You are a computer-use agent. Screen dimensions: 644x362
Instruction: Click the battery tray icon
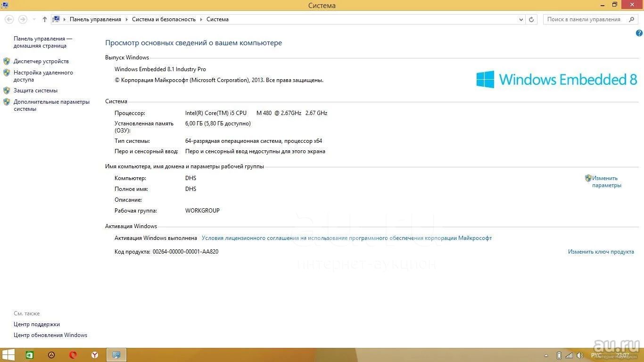(x=559, y=355)
